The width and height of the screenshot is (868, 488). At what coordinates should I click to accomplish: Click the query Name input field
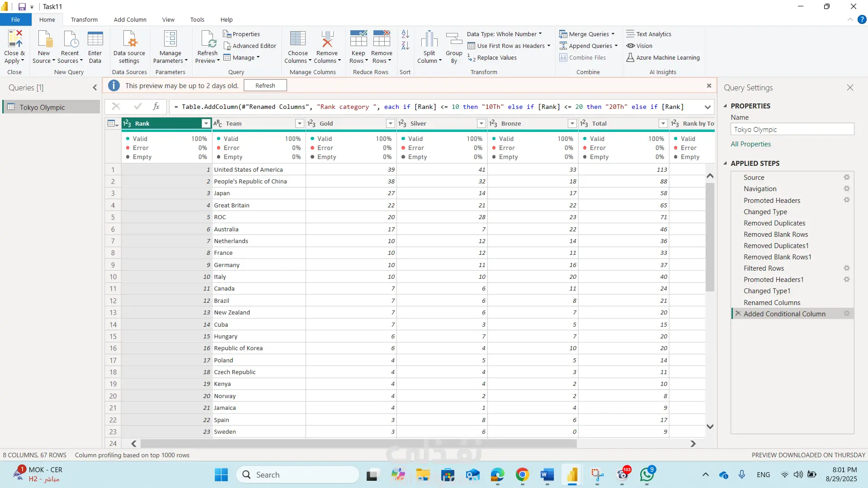coord(792,129)
